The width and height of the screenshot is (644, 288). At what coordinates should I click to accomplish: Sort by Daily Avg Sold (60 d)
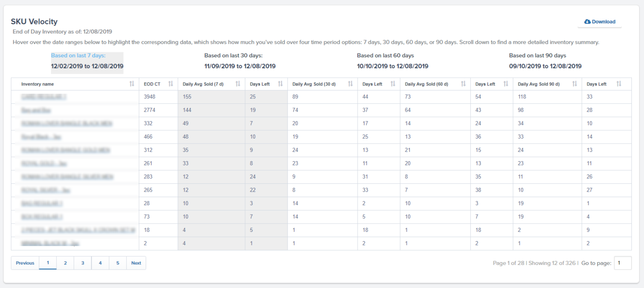[463, 84]
